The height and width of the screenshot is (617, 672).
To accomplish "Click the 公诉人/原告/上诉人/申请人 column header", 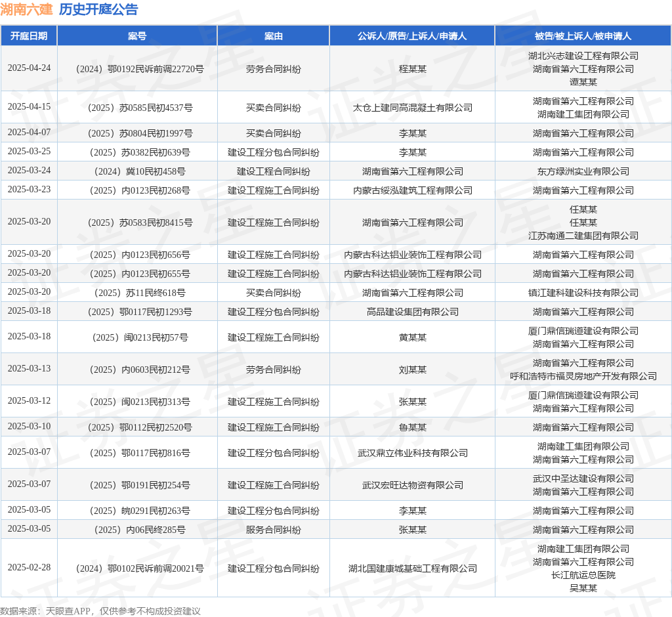I will pyautogui.click(x=412, y=36).
